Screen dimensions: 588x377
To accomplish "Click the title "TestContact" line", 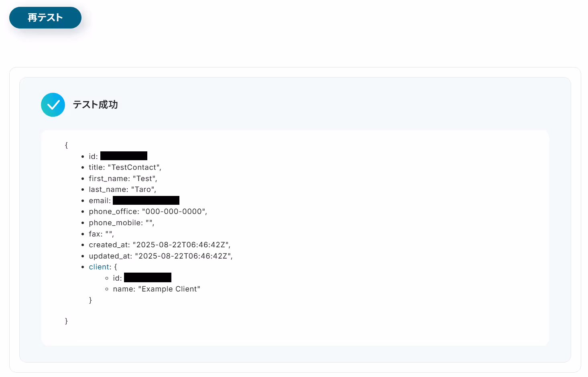I will [x=125, y=167].
